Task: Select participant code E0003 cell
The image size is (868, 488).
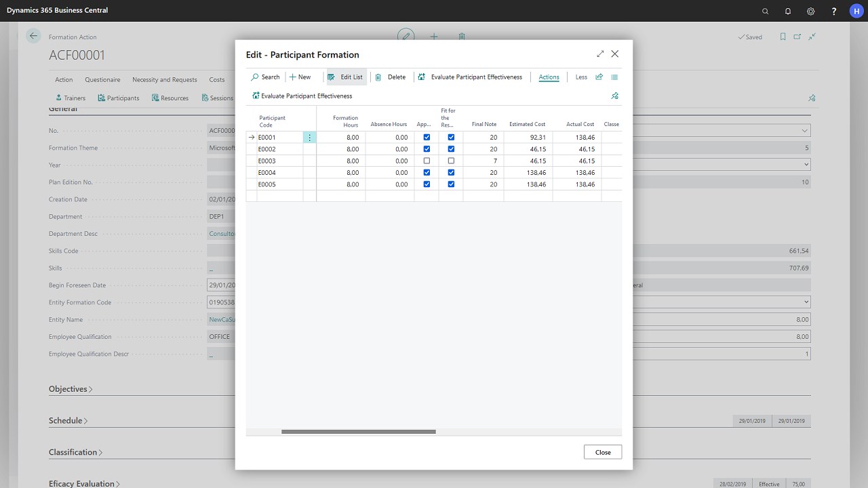Action: [279, 161]
